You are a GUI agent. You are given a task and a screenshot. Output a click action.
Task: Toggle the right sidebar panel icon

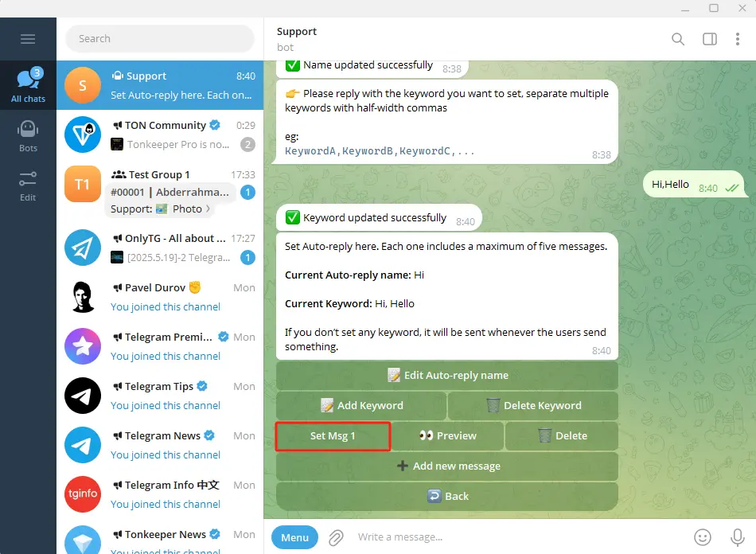[709, 39]
